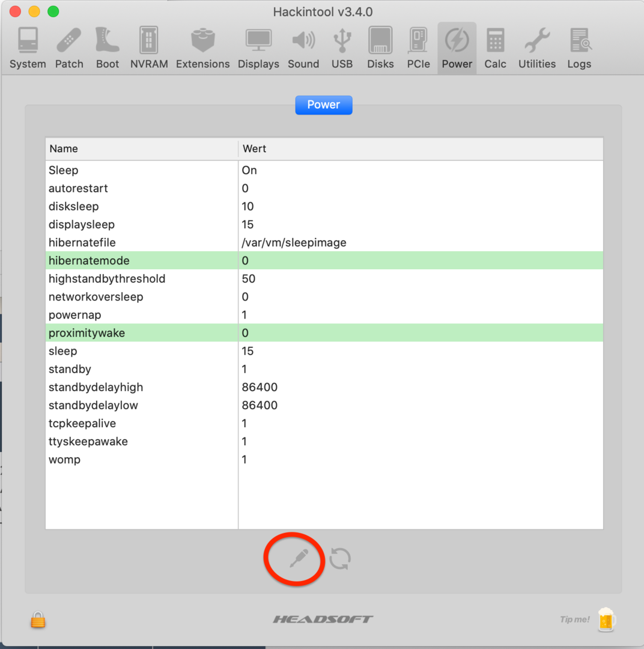Select the highstandbythreshold row
Viewport: 644px width, 649px height.
[324, 279]
